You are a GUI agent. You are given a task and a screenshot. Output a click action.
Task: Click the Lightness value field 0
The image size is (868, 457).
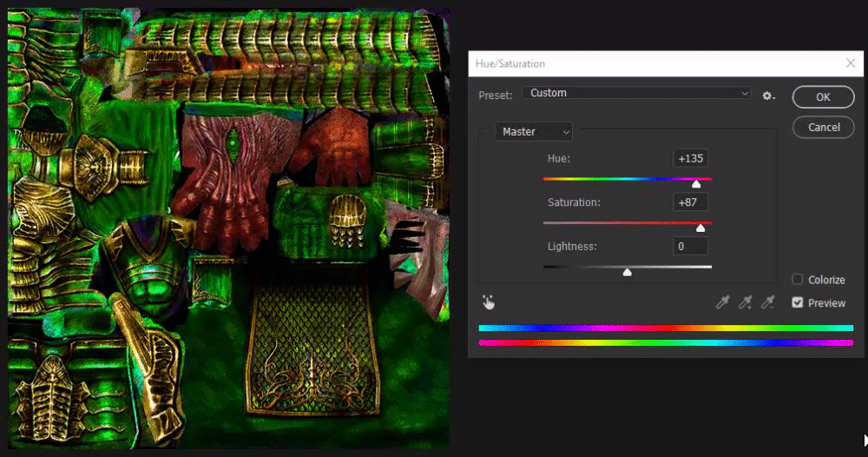(x=690, y=247)
